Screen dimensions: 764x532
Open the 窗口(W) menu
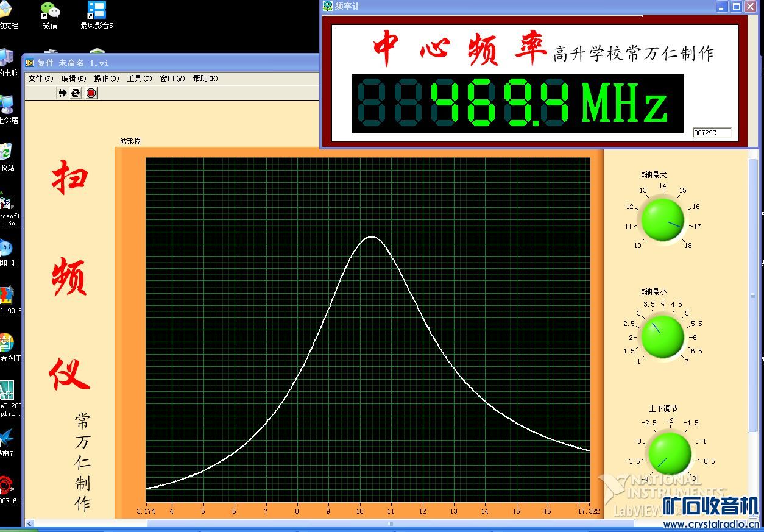[x=172, y=78]
